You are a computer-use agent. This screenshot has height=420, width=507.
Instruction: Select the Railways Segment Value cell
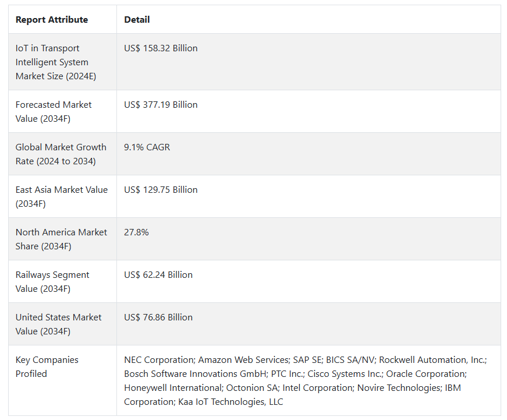(x=52, y=281)
